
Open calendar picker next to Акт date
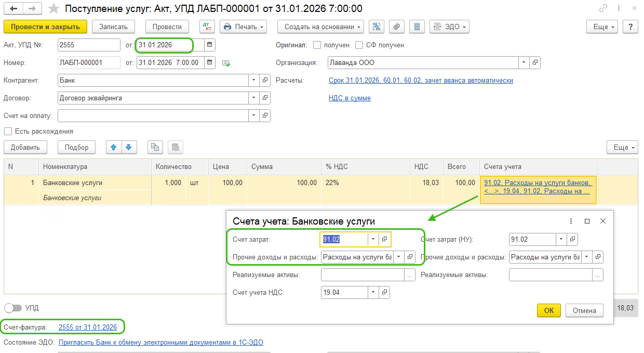210,45
